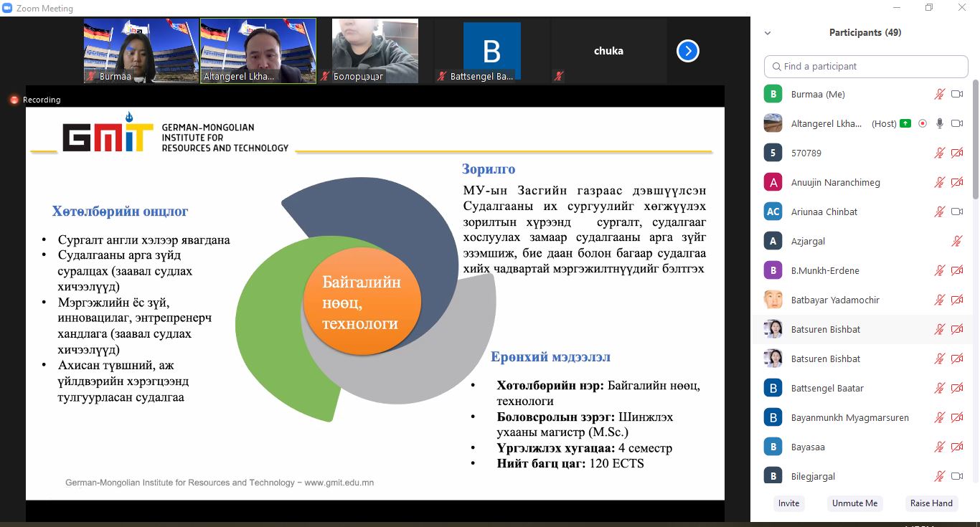Click the muted mic icon for Battsengel Baatar
The image size is (980, 527).
[939, 388]
